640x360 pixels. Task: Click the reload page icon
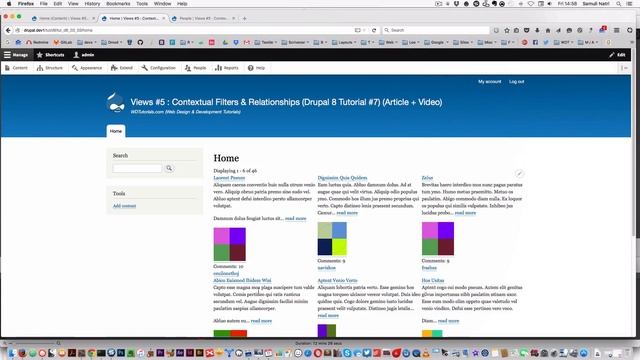pyautogui.click(x=374, y=30)
